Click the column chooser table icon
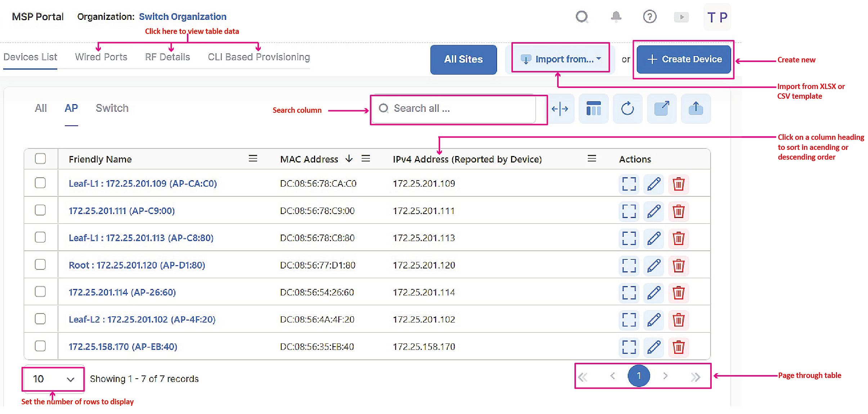Image resolution: width=868 pixels, height=414 pixels. click(x=593, y=108)
